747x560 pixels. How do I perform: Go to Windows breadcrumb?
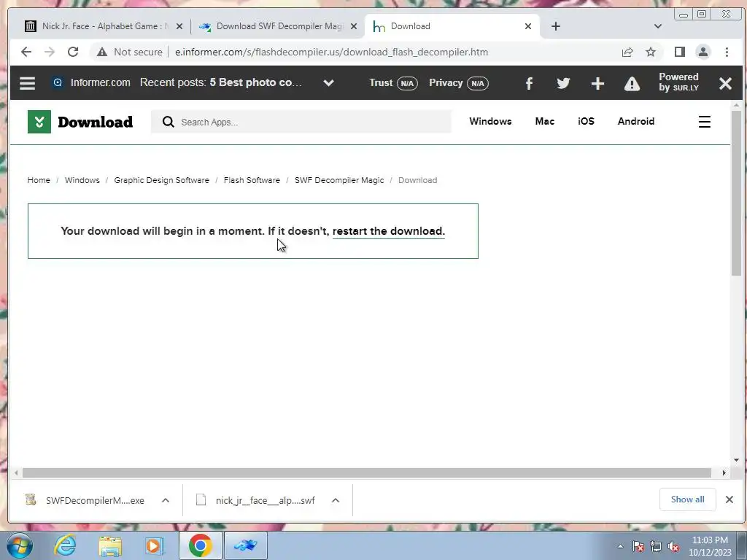[82, 180]
